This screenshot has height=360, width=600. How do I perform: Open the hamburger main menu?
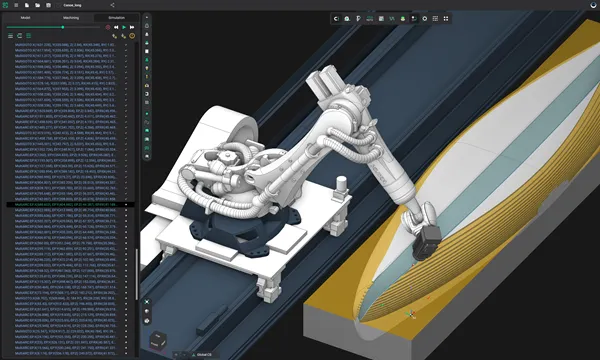coord(16,5)
